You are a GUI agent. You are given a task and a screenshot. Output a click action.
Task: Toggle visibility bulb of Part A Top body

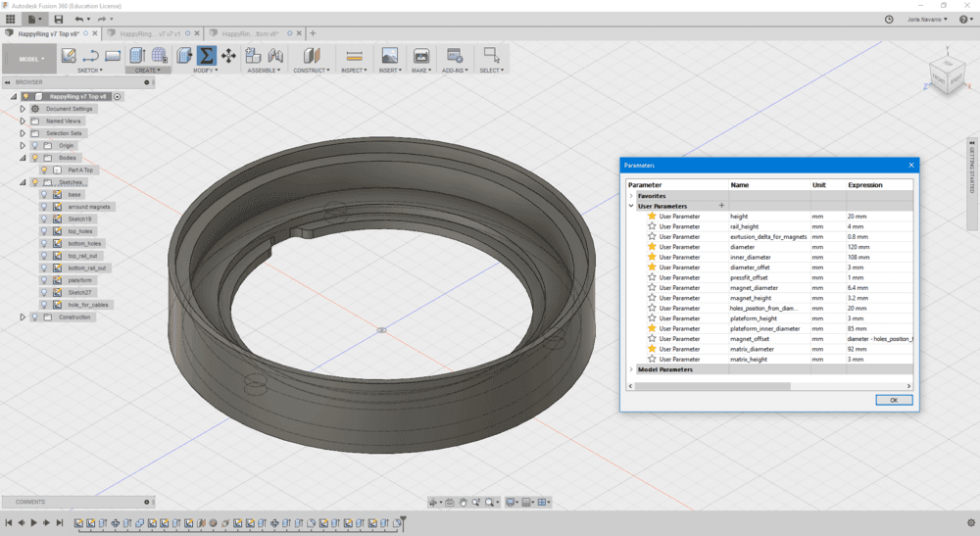(x=44, y=170)
